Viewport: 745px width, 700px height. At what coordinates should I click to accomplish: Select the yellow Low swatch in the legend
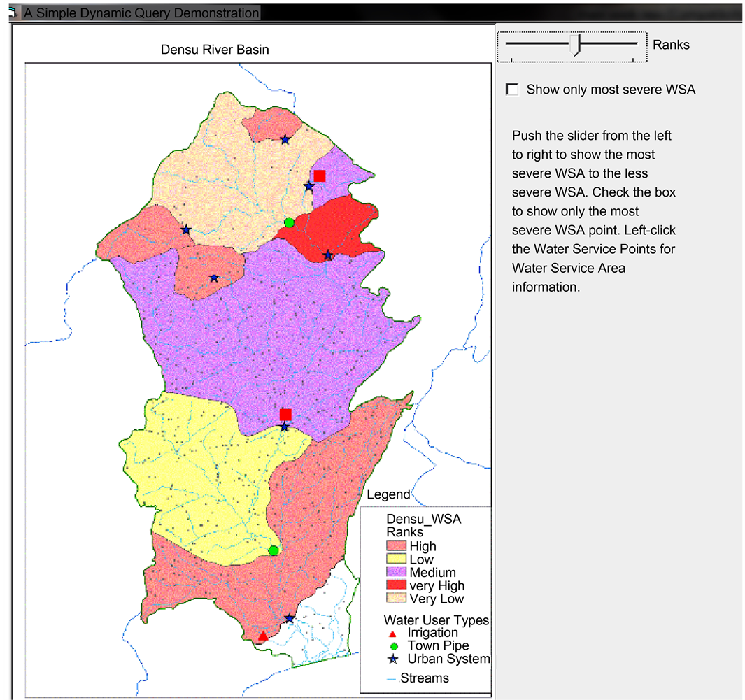(x=397, y=559)
